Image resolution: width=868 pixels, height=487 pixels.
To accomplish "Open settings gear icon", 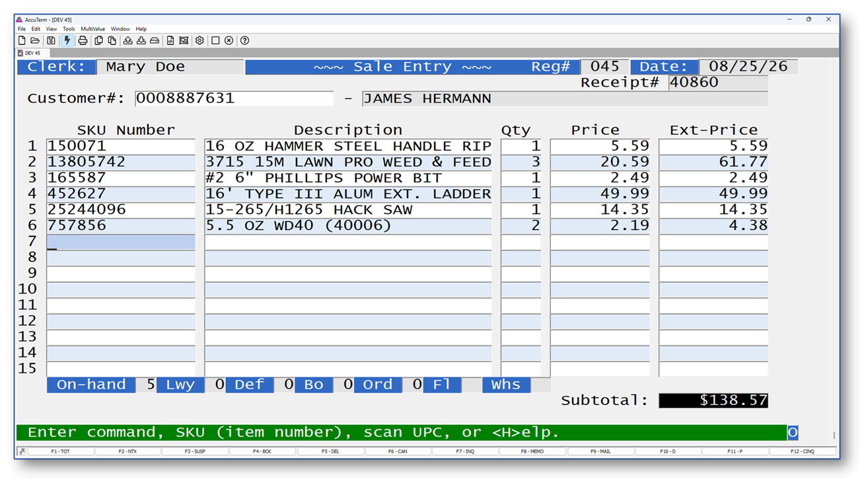I will point(199,41).
